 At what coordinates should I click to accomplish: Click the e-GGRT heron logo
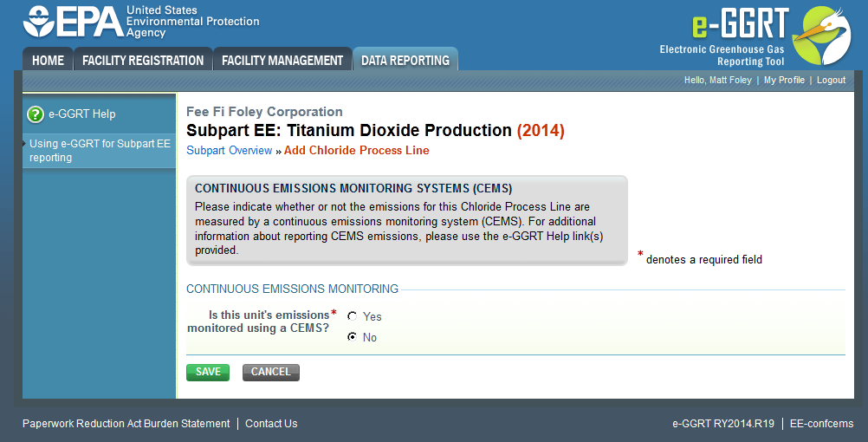coord(821,36)
